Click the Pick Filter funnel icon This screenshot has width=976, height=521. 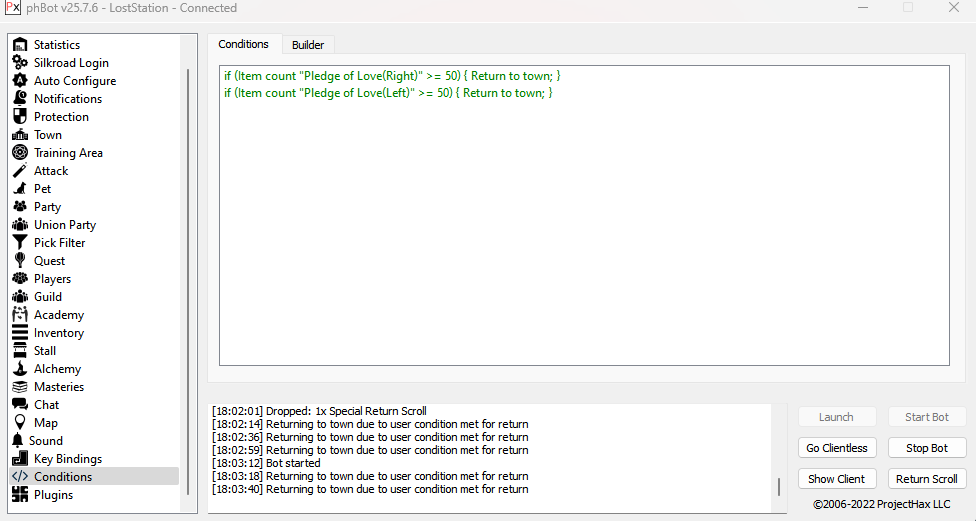[x=19, y=243]
